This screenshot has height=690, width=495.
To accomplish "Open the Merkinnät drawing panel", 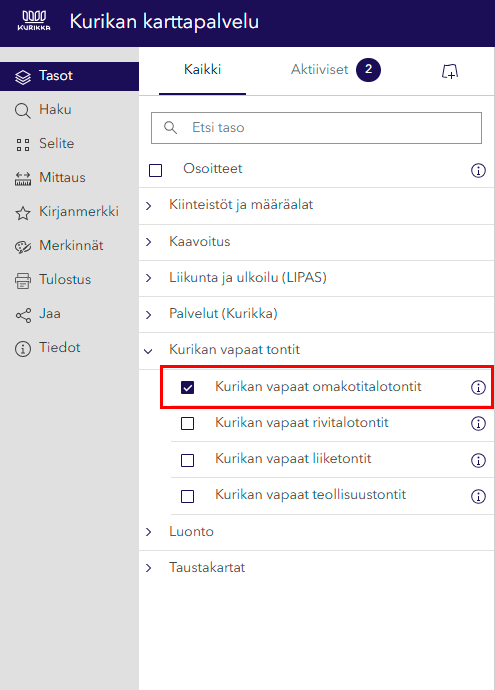I will tap(69, 246).
